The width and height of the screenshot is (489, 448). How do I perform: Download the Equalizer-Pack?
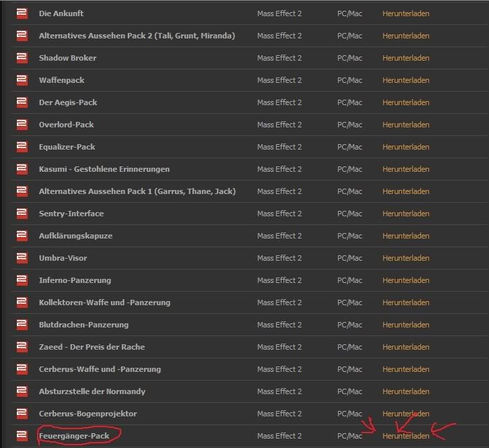405,147
